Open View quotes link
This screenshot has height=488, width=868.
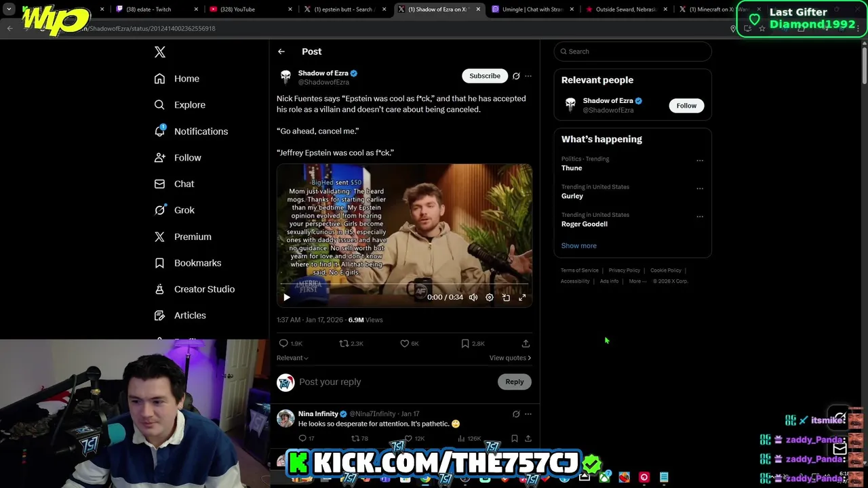(510, 358)
